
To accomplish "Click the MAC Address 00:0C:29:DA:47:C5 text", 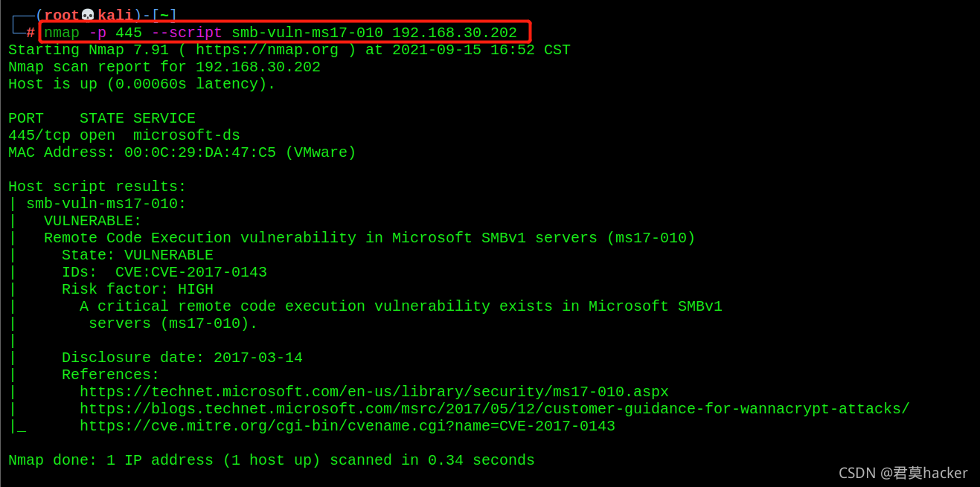I will point(182,152).
